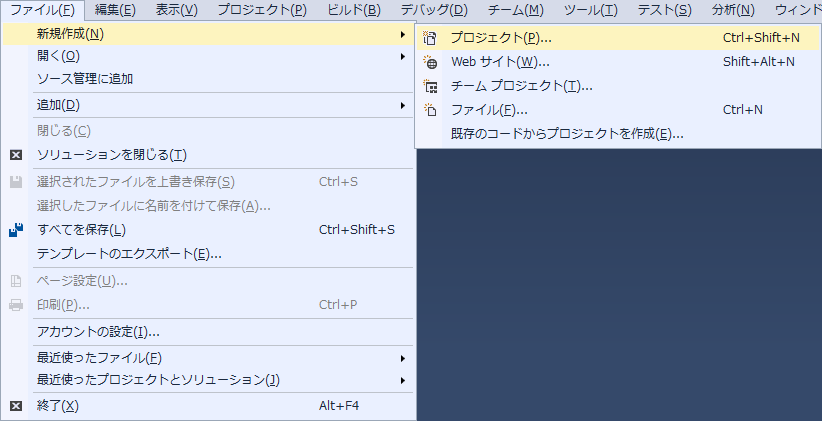Click the ソリューションを閉じる X icon
Image resolution: width=822 pixels, height=421 pixels.
coord(16,155)
